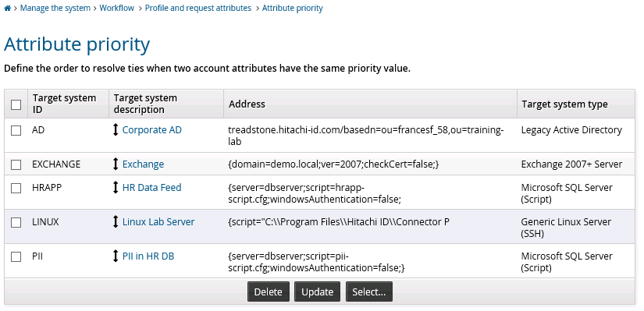Click reorder arrow icon for Linux Lab Server

coord(116,222)
